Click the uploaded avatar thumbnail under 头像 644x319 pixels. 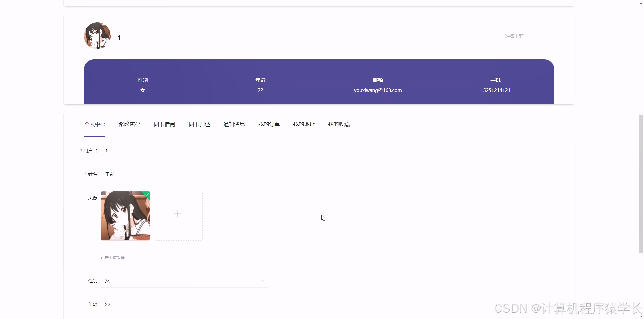[x=125, y=215]
